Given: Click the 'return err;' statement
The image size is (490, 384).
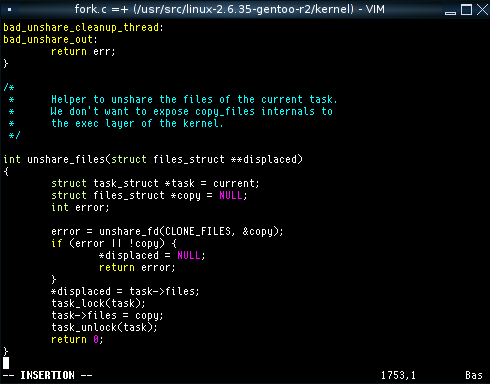Looking at the screenshot, I should point(83,51).
